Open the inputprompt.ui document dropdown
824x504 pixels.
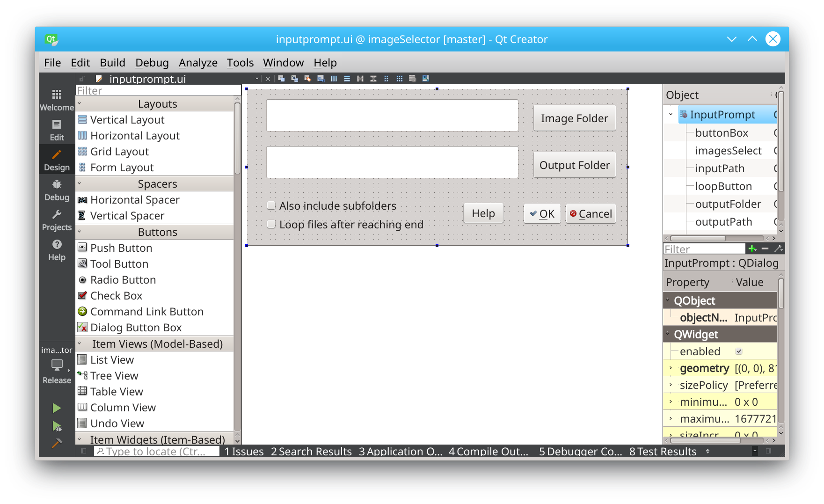(x=257, y=79)
